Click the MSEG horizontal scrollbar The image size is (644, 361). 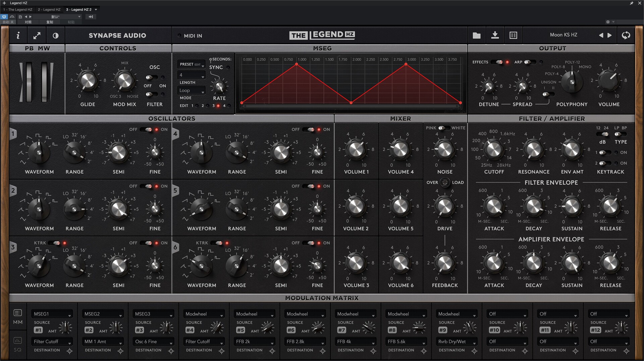[x=351, y=106]
